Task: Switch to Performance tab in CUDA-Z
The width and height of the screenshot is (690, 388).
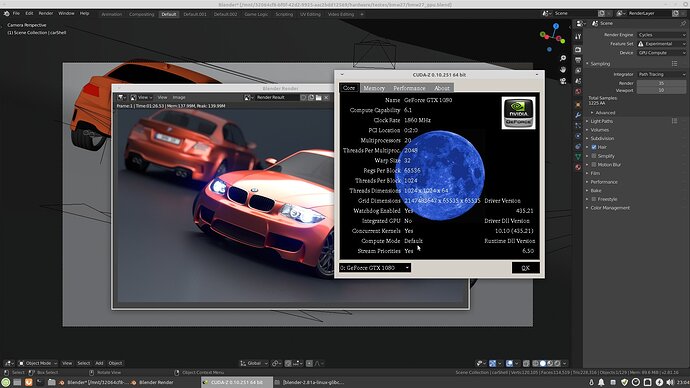Action: tap(409, 88)
